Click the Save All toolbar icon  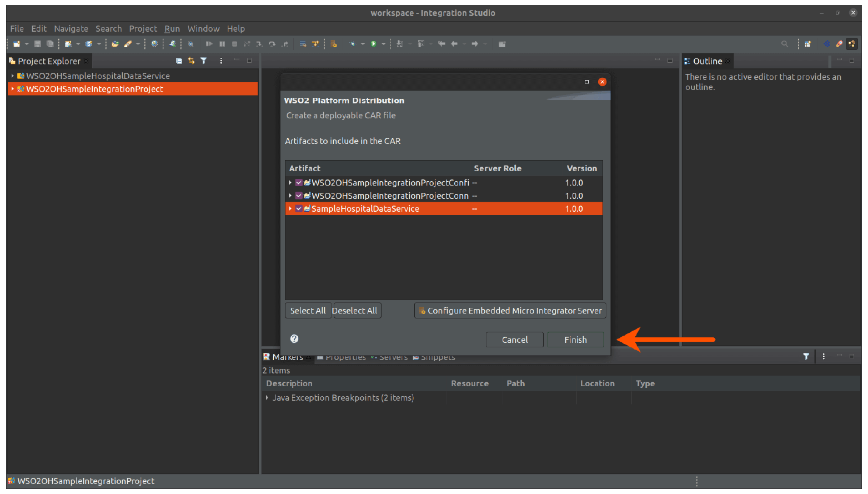pos(50,44)
